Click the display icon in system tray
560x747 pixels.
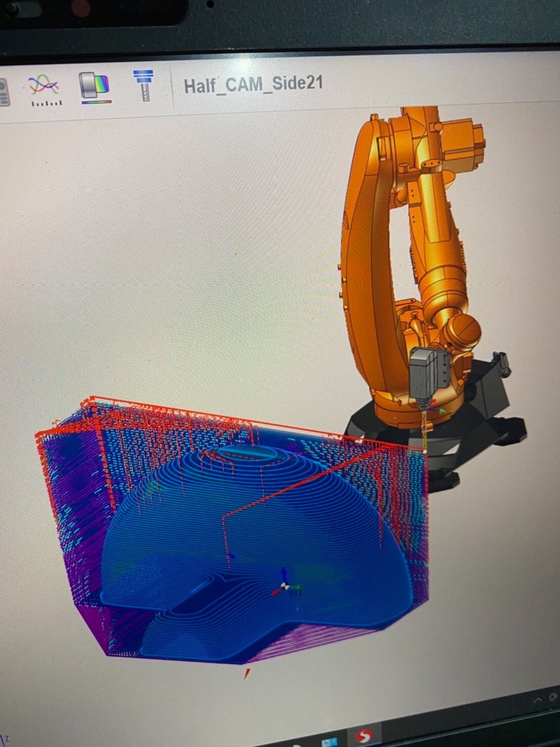tap(554, 696)
